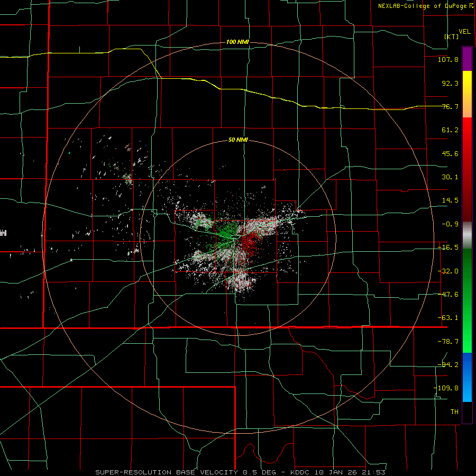Select the 92.3 scale value
The width and height of the screenshot is (476, 476).
click(450, 83)
